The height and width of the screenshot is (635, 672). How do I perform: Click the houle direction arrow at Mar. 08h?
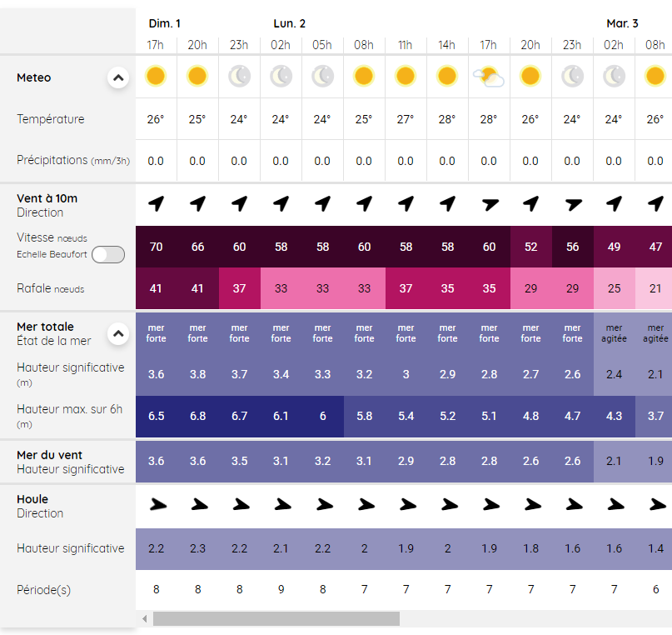tap(657, 505)
